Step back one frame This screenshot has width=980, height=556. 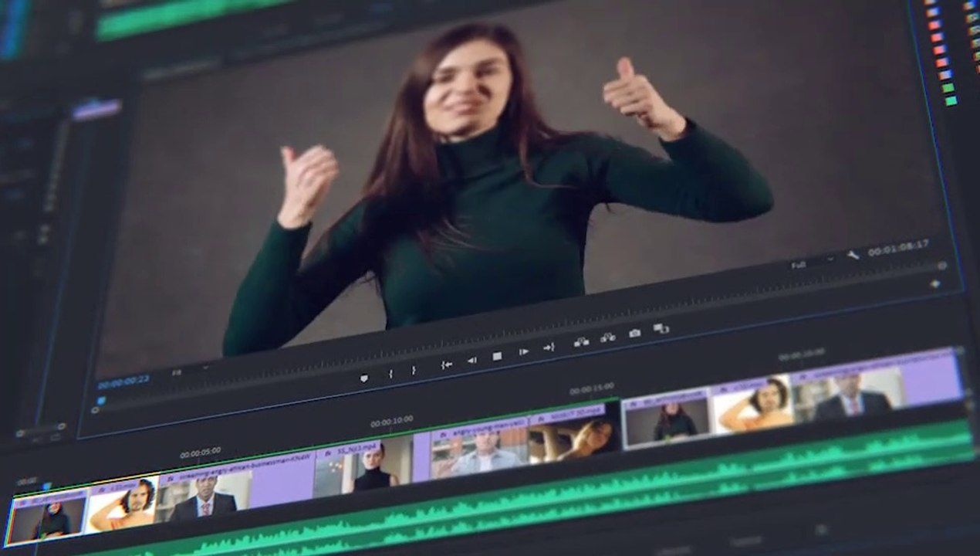point(471,361)
